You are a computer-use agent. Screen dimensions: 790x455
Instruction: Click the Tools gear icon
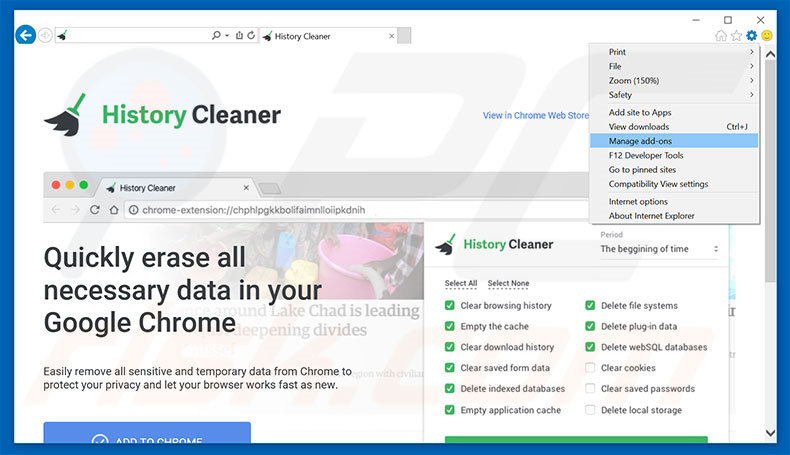[752, 35]
